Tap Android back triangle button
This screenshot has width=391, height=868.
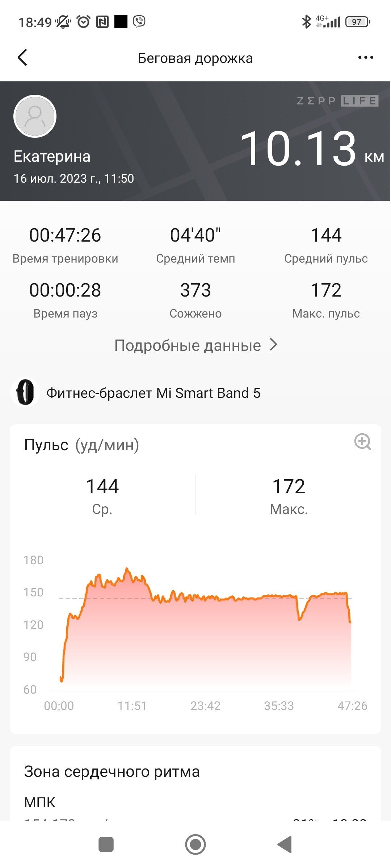point(285,844)
